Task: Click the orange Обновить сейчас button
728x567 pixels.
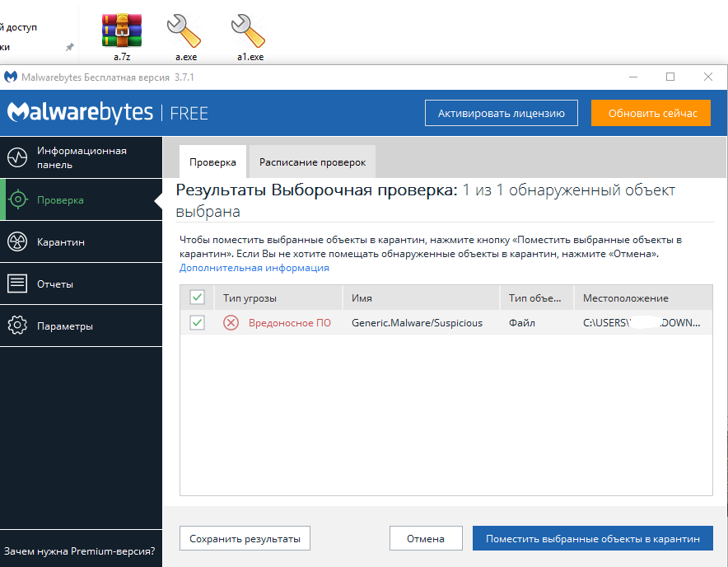Action: [651, 113]
